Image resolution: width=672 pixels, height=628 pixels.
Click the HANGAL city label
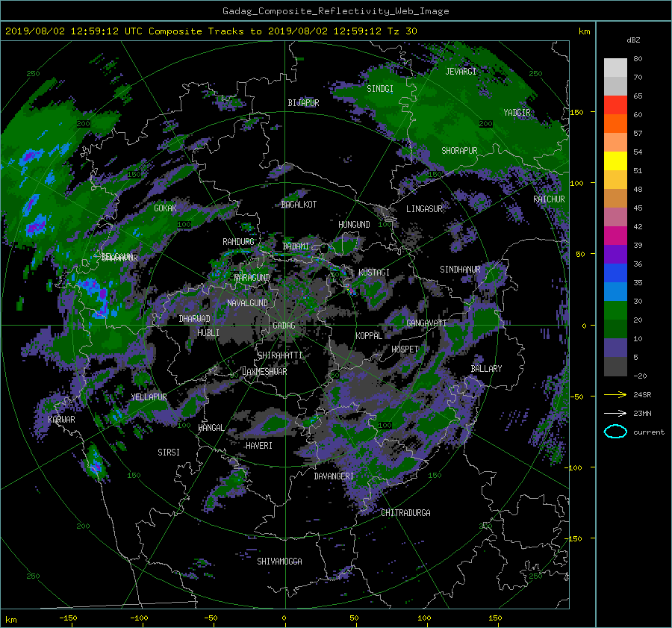tap(211, 428)
